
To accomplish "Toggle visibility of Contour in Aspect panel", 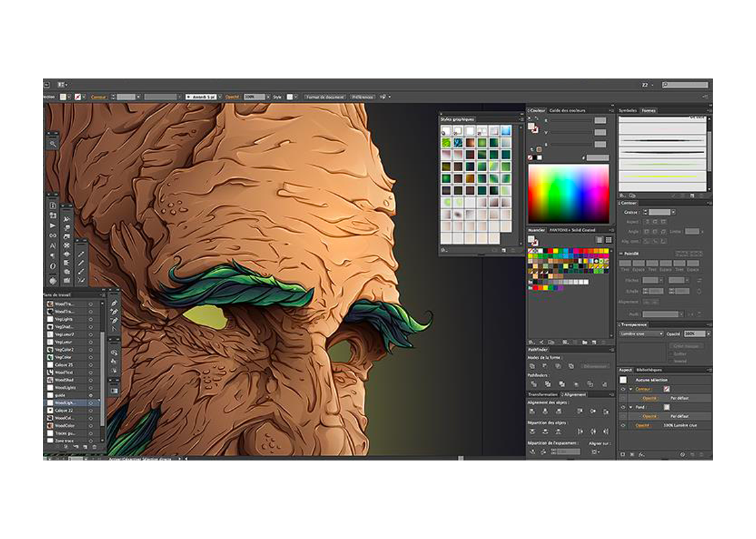I will click(x=623, y=389).
